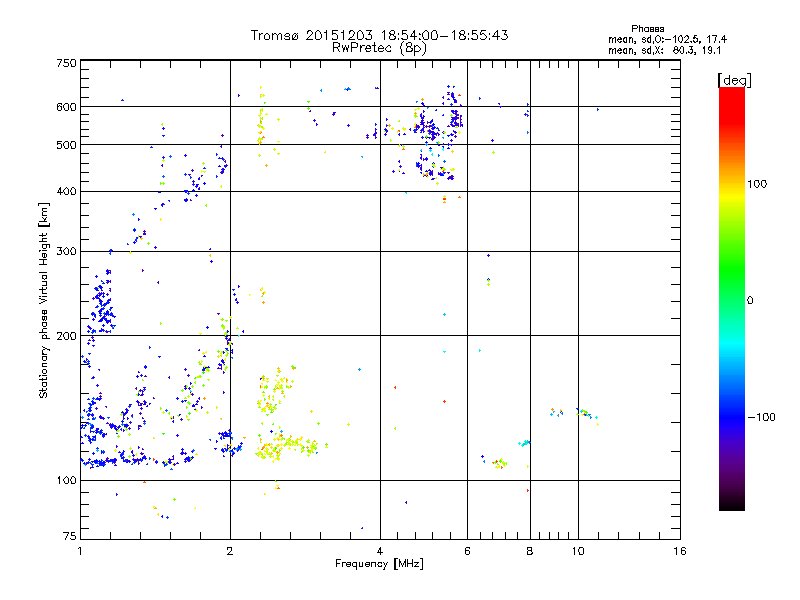Click the y-axis tick label '750'

coord(66,63)
